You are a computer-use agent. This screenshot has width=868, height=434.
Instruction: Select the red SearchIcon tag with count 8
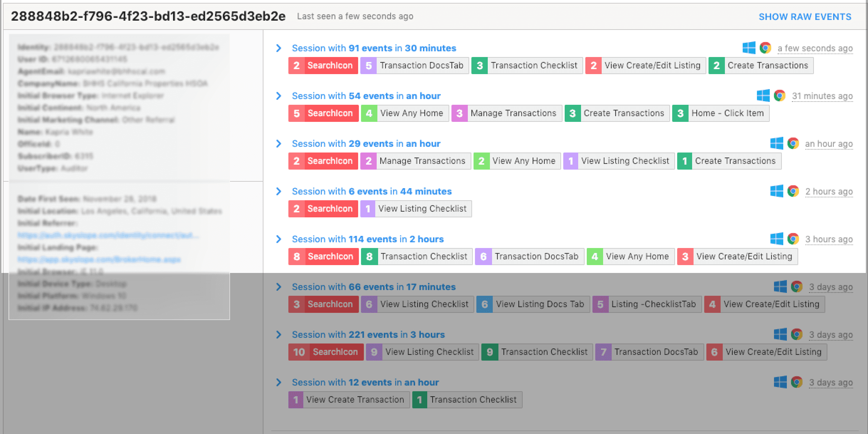click(323, 257)
